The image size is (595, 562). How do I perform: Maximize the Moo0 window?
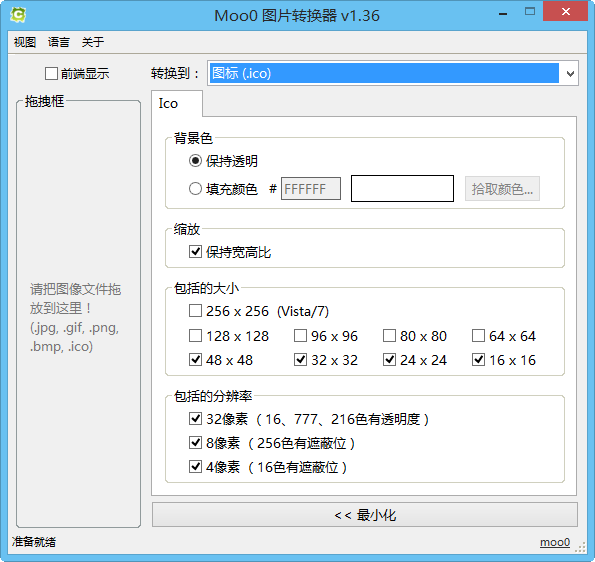(x=530, y=11)
